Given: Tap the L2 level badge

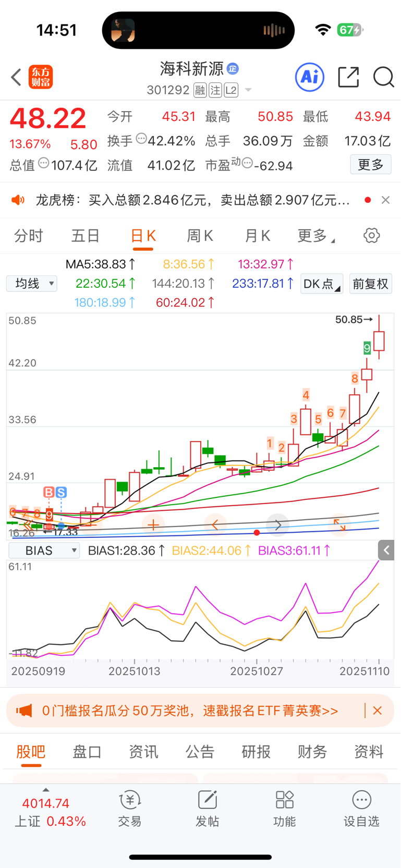Looking at the screenshot, I should 231,90.
